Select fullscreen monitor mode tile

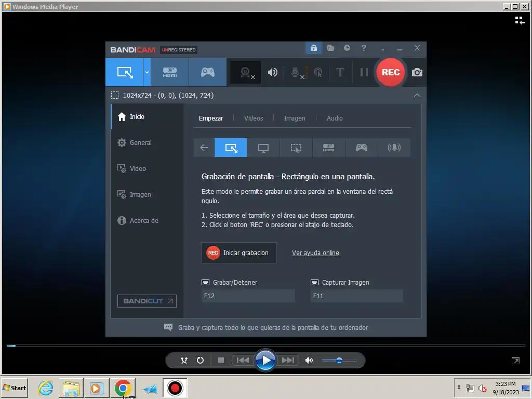click(263, 148)
